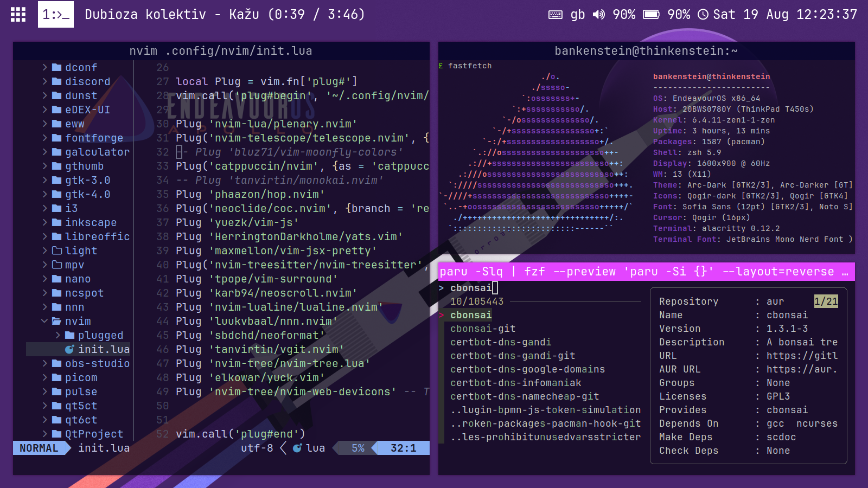Click the QtProject folder icon

57,434
